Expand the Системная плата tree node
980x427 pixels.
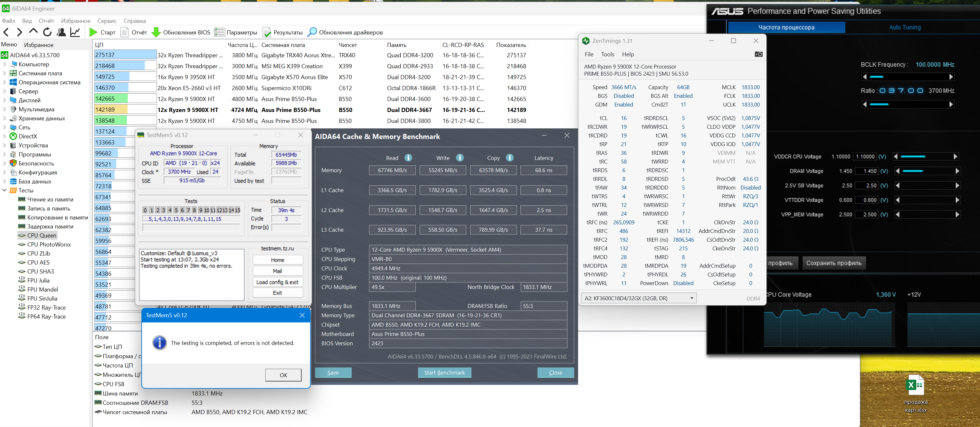(5, 73)
